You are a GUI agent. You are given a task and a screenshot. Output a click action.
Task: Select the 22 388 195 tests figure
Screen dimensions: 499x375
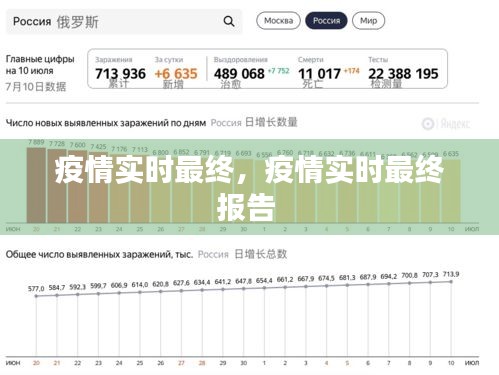tap(403, 74)
